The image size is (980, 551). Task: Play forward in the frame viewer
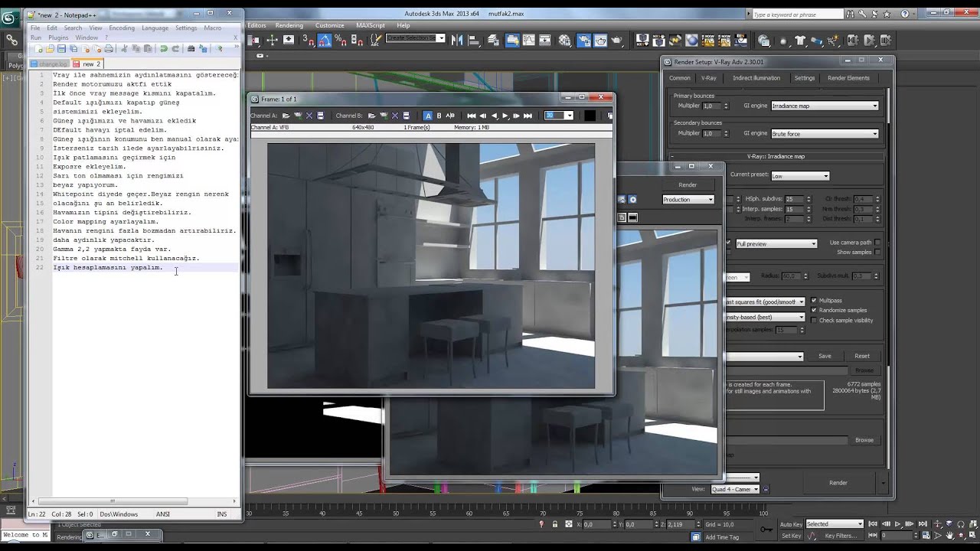coord(505,116)
